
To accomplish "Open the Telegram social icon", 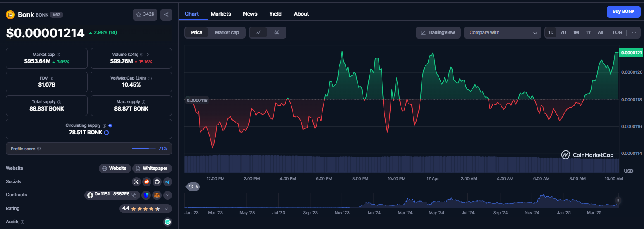I will tap(167, 182).
